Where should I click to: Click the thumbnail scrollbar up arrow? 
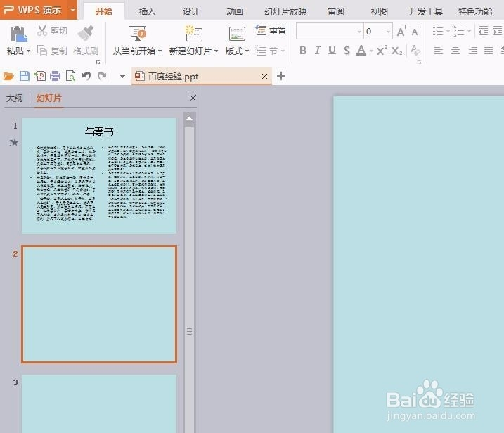tap(190, 119)
